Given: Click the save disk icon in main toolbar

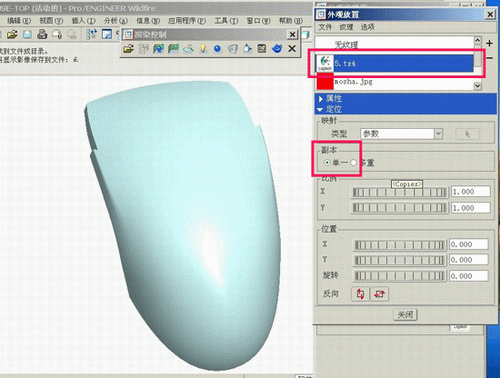Looking at the screenshot, I should tap(27, 34).
